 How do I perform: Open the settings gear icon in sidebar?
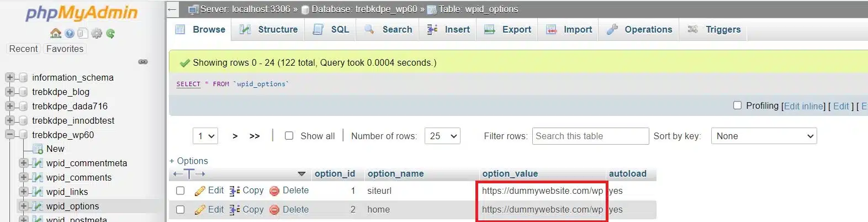(97, 34)
